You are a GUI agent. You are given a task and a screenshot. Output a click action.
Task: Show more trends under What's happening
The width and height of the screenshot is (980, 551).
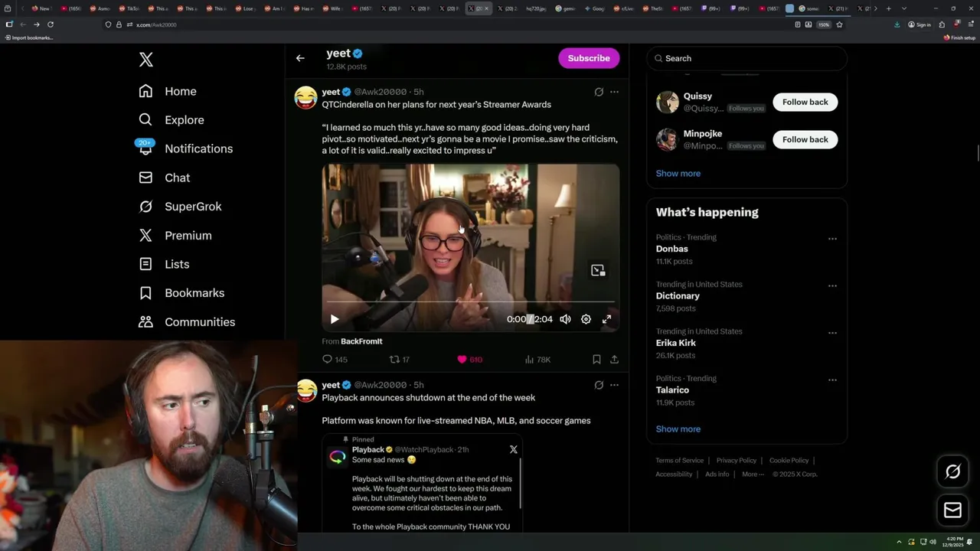pos(678,429)
